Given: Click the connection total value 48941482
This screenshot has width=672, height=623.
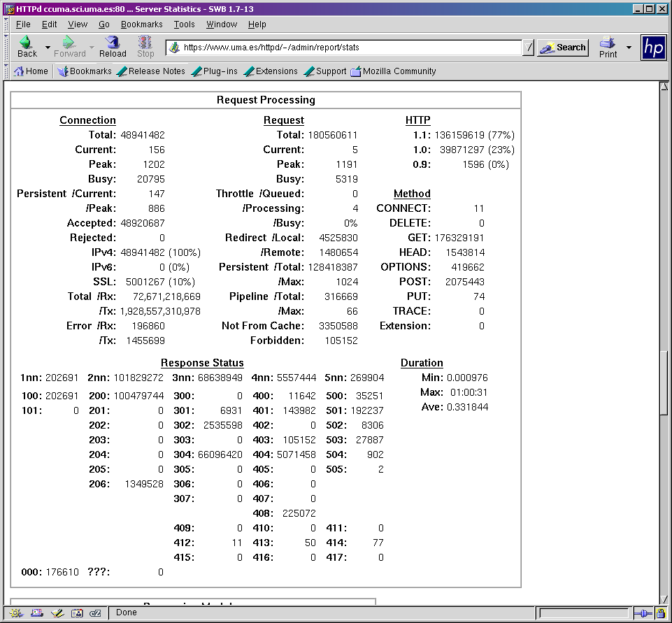Looking at the screenshot, I should click(142, 135).
